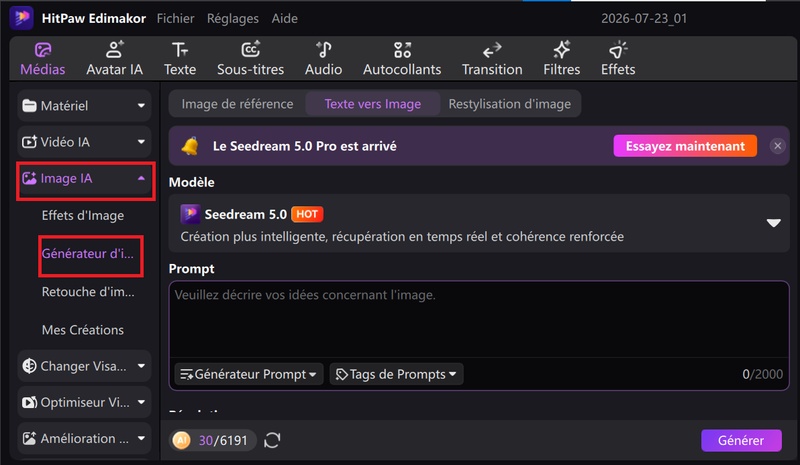The width and height of the screenshot is (800, 465).
Task: Open the Sous-titres panel
Action: pos(251,58)
